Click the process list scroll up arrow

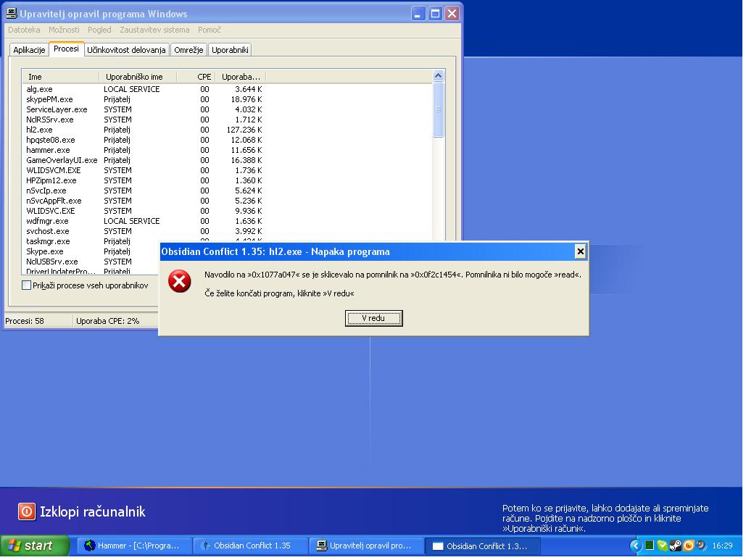[x=438, y=76]
